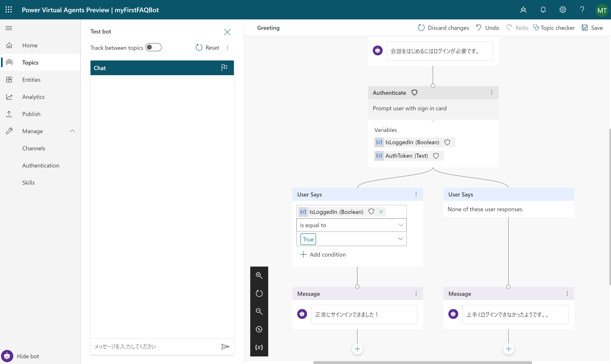Open the MT account avatar
611x364 pixels.
pyautogui.click(x=602, y=10)
